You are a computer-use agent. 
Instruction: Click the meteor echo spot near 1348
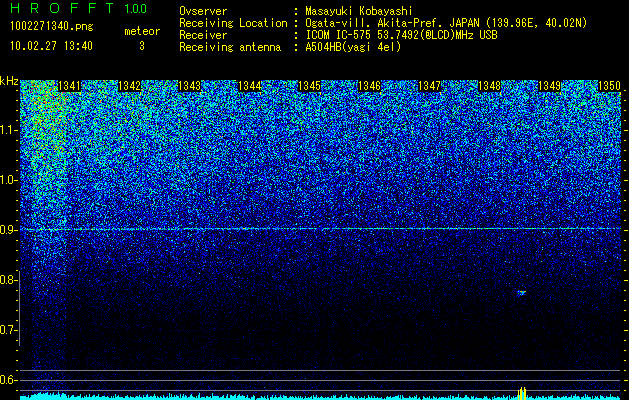click(x=521, y=293)
